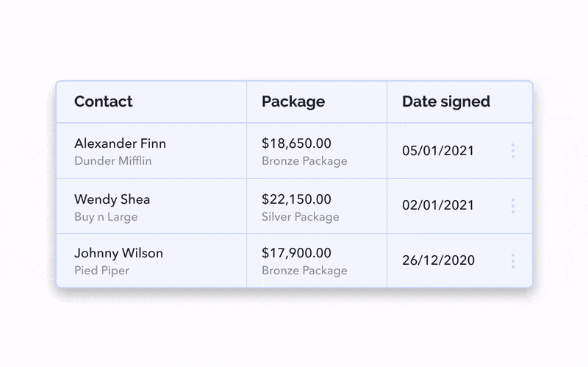This screenshot has height=367, width=588.
Task: Click the Date signed column header
Action: click(445, 101)
